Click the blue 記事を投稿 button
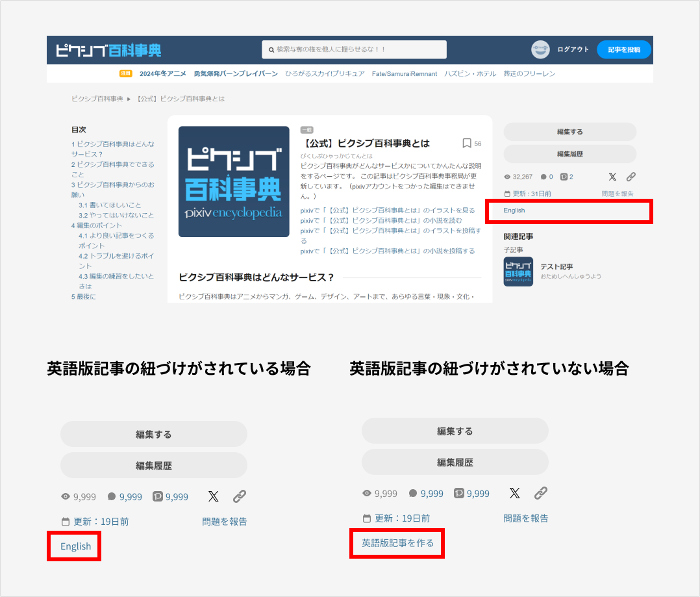The width and height of the screenshot is (700, 597). point(623,49)
